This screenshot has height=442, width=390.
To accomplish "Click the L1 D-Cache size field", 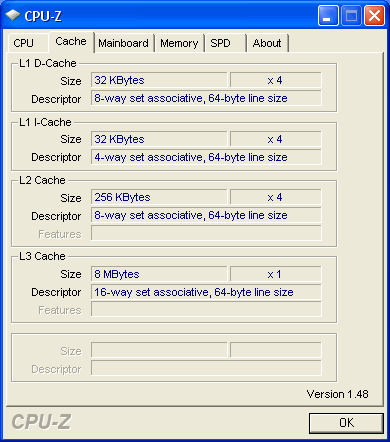I will (159, 80).
